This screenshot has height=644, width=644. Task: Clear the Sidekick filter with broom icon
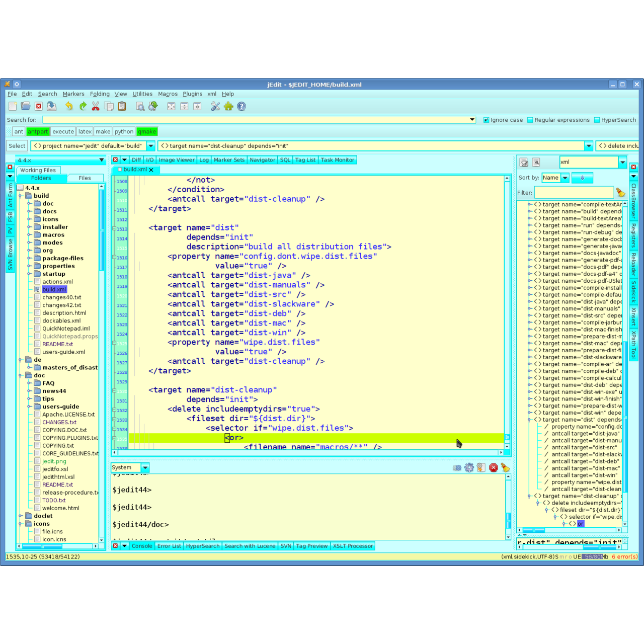620,193
